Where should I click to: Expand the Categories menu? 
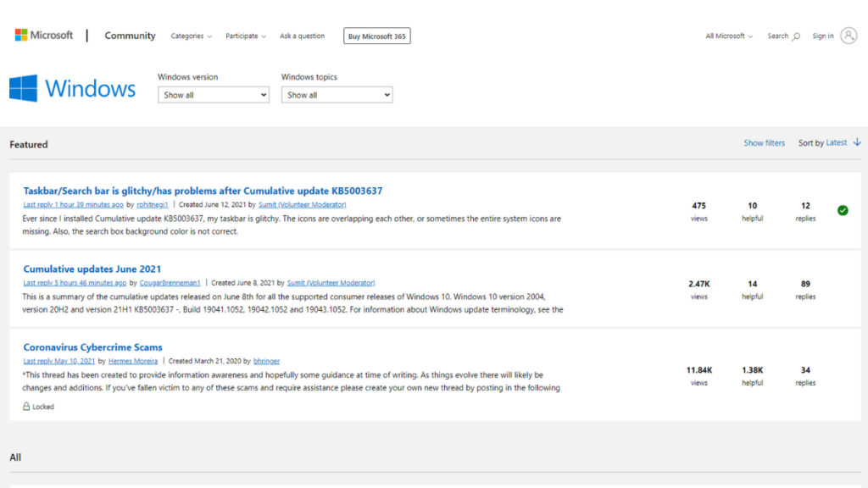[x=191, y=36]
